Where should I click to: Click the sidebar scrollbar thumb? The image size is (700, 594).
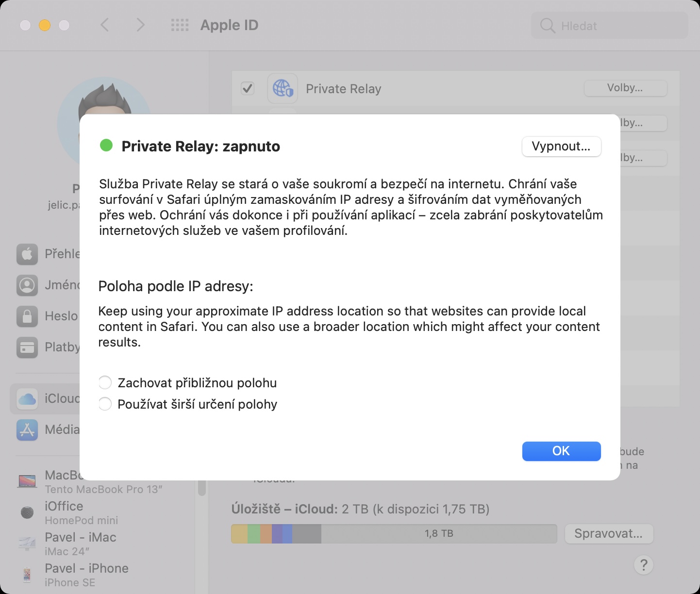coord(202,488)
